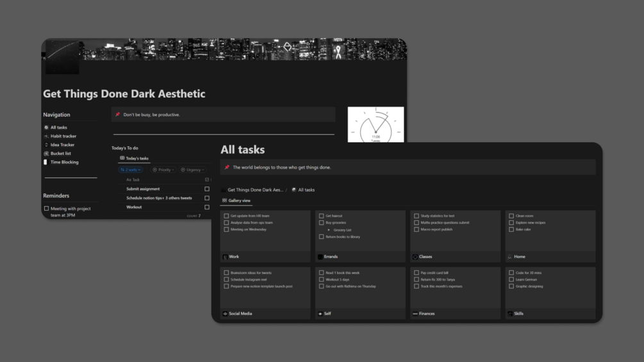The width and height of the screenshot is (644, 362).
Task: Select the Today's tasks tab
Action: click(135, 158)
